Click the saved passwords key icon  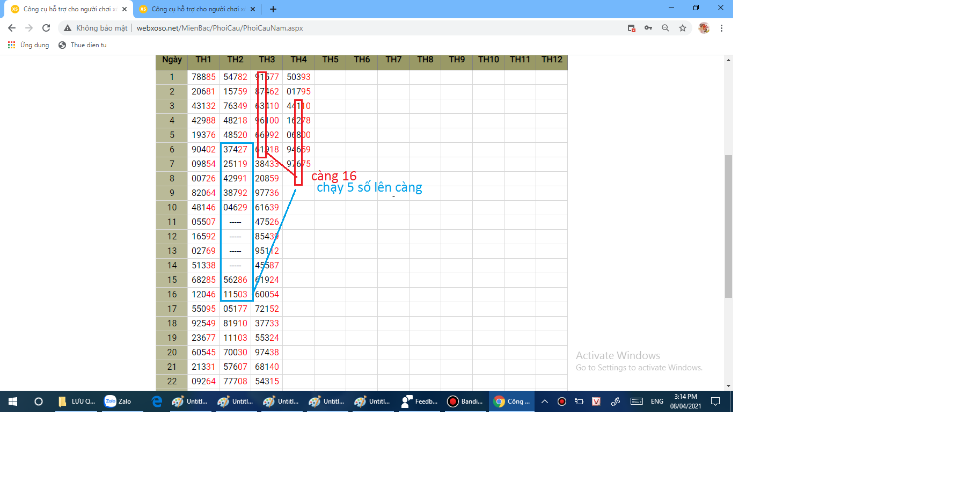coord(648,28)
